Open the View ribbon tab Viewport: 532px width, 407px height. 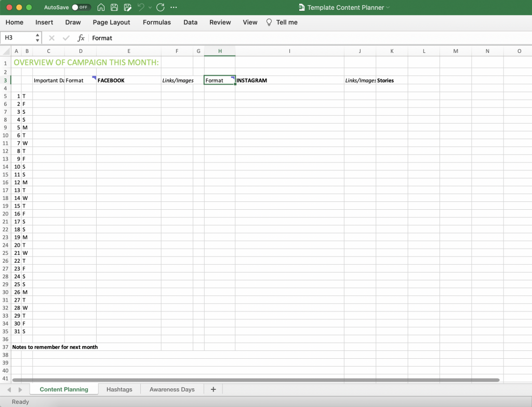point(250,22)
